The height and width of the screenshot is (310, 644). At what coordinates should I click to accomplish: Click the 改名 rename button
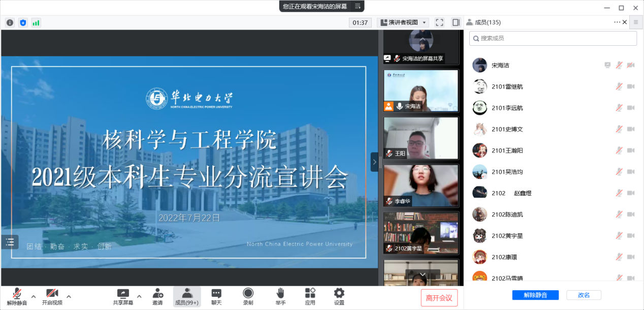(x=583, y=295)
